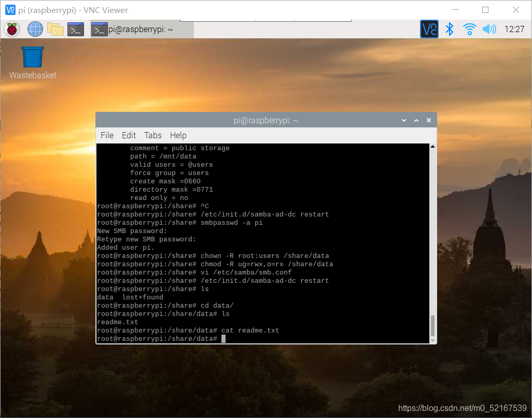
Task: Click the 'Retype new SMB password:' line
Action: (147, 239)
